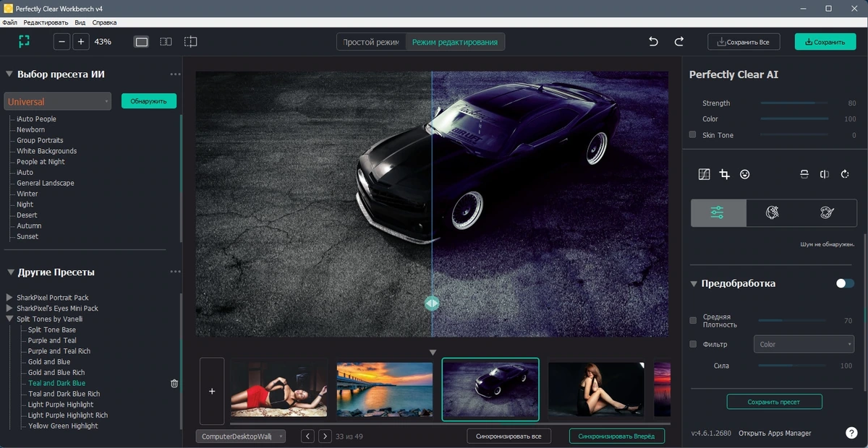Screen dimensions: 868x448
Task: Switch to Простой режим tab
Action: tap(371, 42)
